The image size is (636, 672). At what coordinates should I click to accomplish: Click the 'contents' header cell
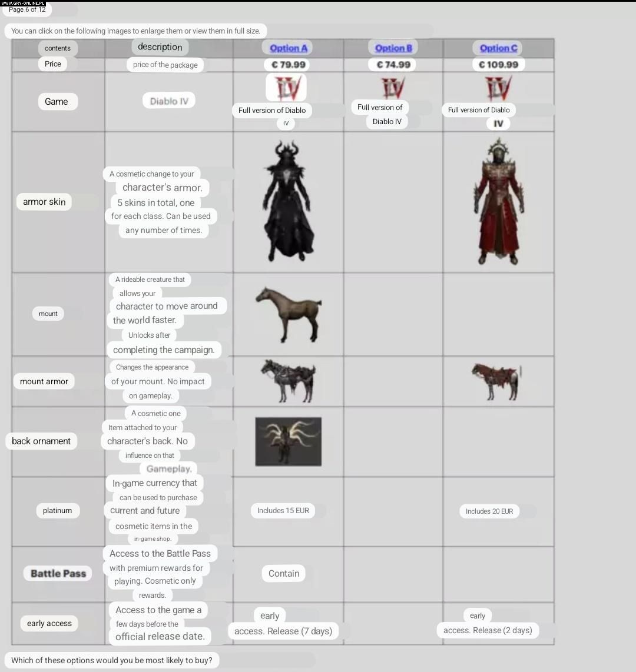58,48
